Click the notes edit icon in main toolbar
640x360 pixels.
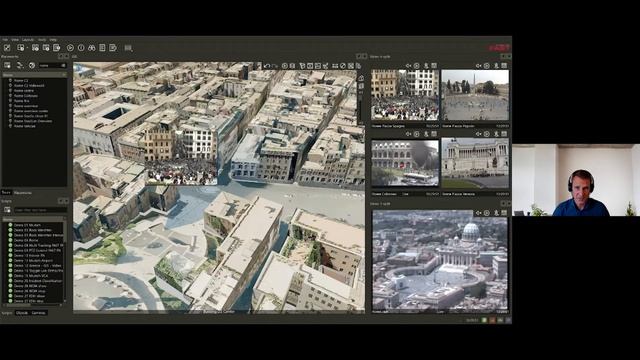tap(113, 48)
